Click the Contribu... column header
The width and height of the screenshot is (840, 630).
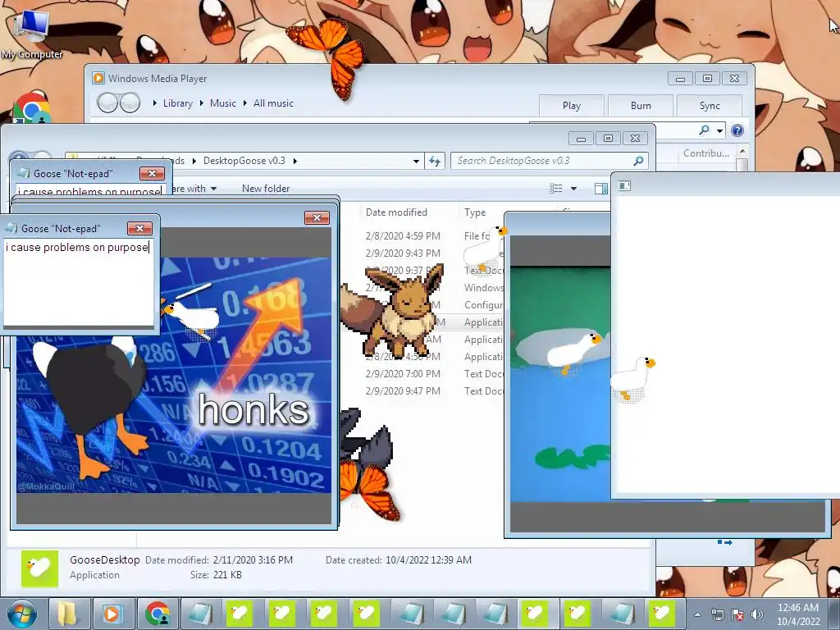(x=706, y=153)
